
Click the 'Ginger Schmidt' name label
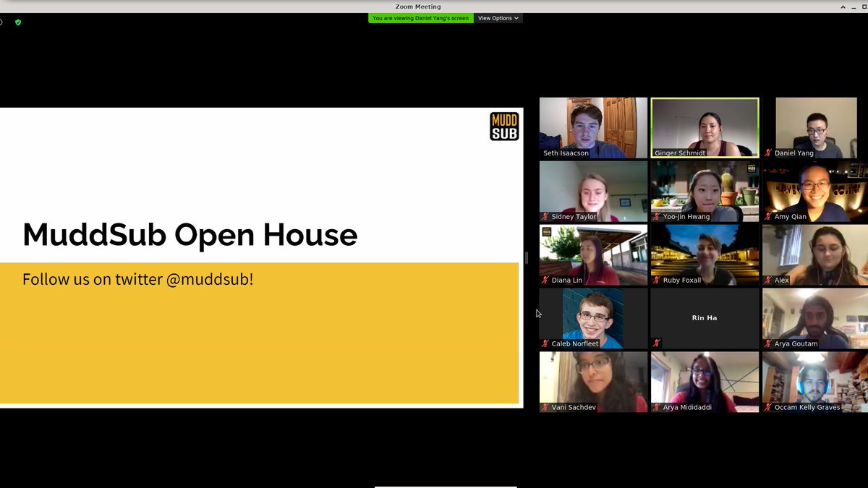679,153
